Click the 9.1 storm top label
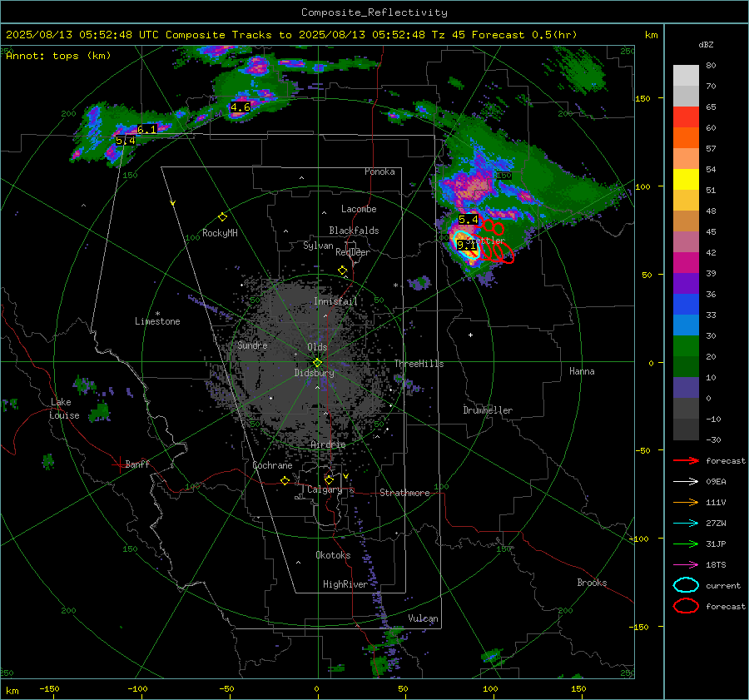This screenshot has width=749, height=700. tap(466, 246)
